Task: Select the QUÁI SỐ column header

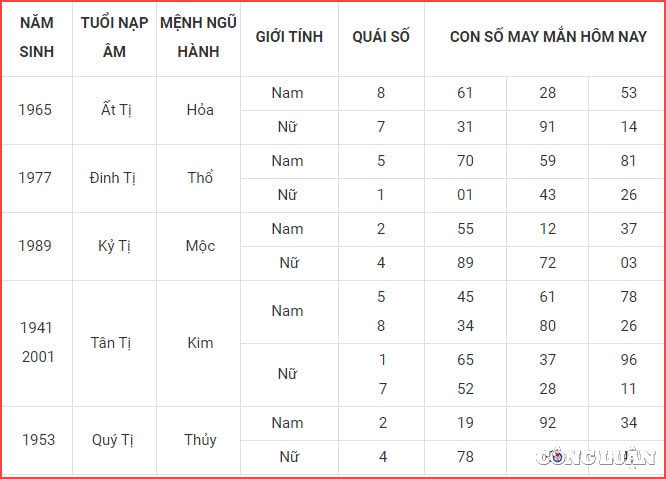Action: (381, 37)
